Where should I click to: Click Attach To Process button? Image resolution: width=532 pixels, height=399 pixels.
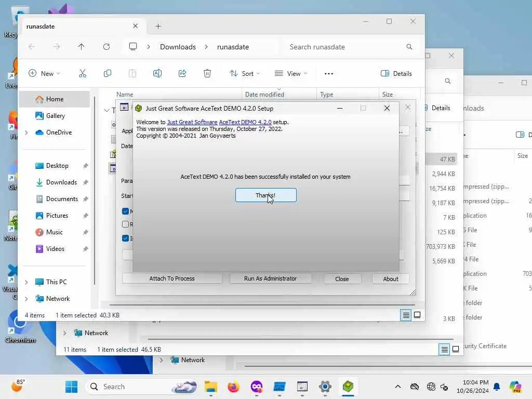(171, 278)
